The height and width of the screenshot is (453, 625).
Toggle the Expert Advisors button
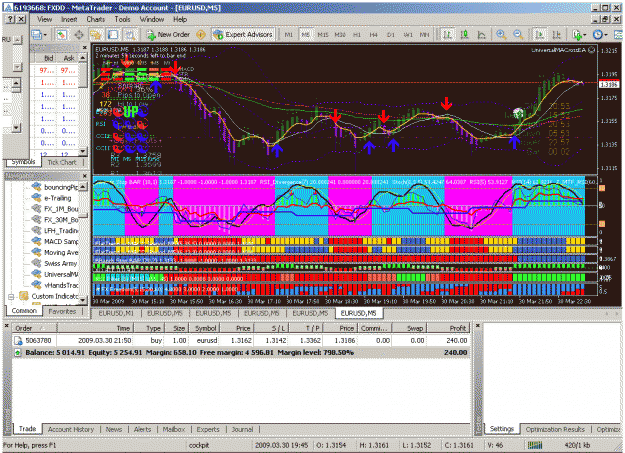pos(243,35)
